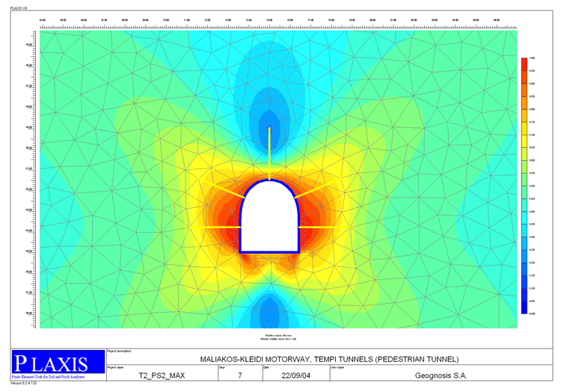Click project name T2_PS2_MAX
Viewport: 564px width, 392px height.
[x=162, y=376]
